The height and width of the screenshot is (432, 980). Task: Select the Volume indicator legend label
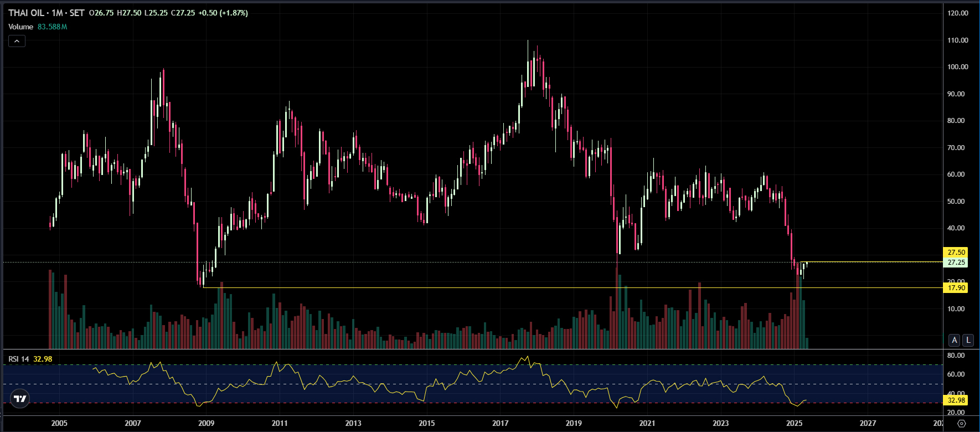click(21, 27)
